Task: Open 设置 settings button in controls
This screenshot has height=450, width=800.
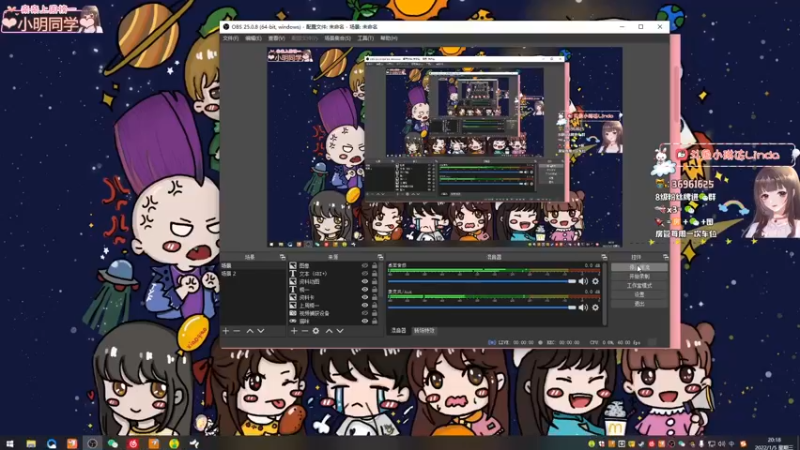Action: pyautogui.click(x=639, y=295)
